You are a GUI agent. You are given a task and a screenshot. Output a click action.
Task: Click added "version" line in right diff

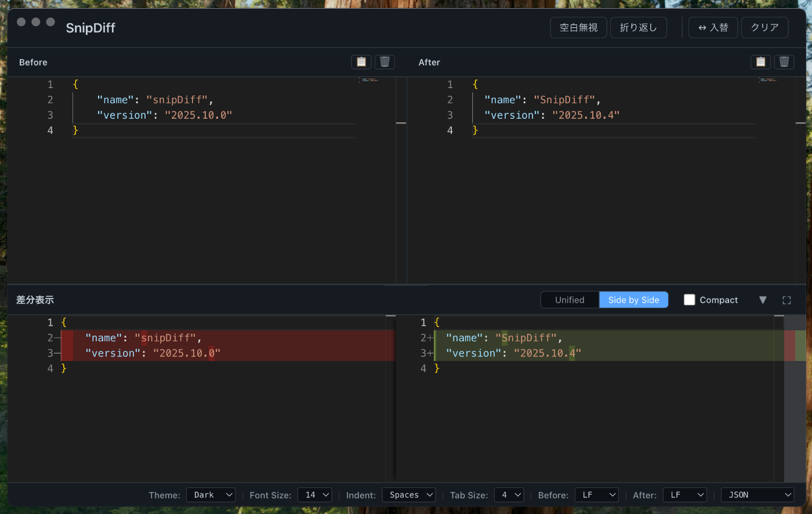[x=608, y=353]
